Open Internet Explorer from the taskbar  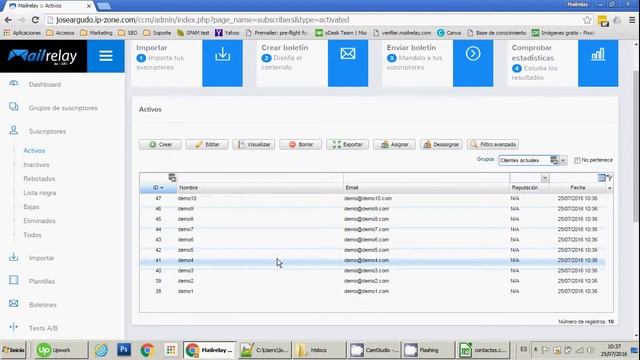(101, 350)
